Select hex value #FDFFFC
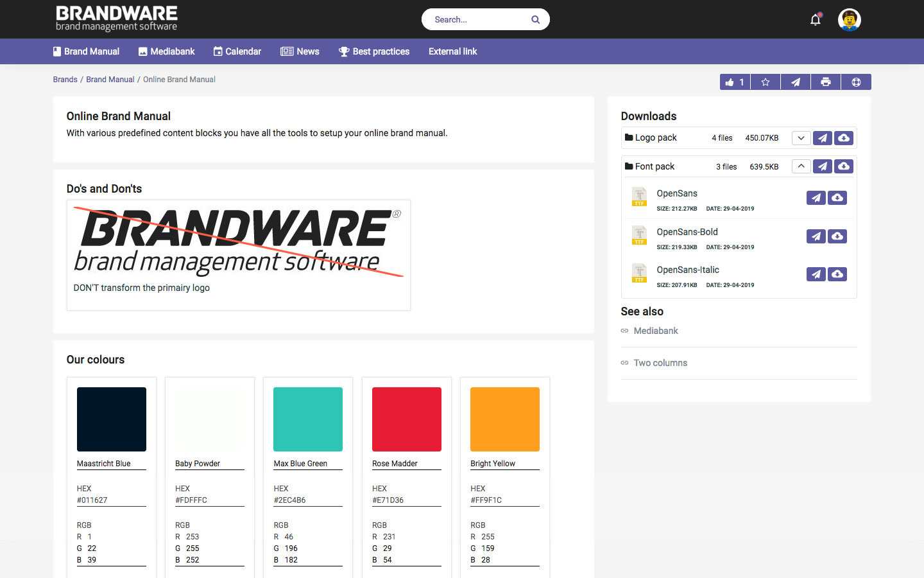This screenshot has width=924, height=578. point(191,500)
